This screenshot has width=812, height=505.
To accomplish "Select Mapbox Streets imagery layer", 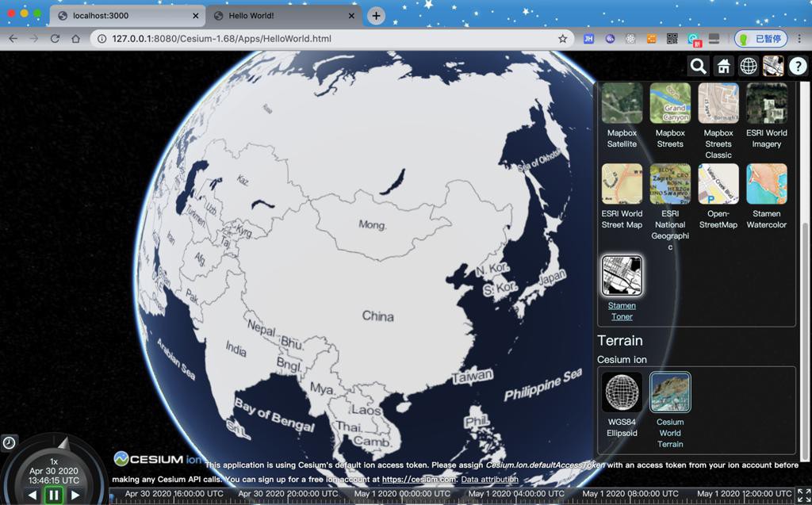I will pos(670,103).
